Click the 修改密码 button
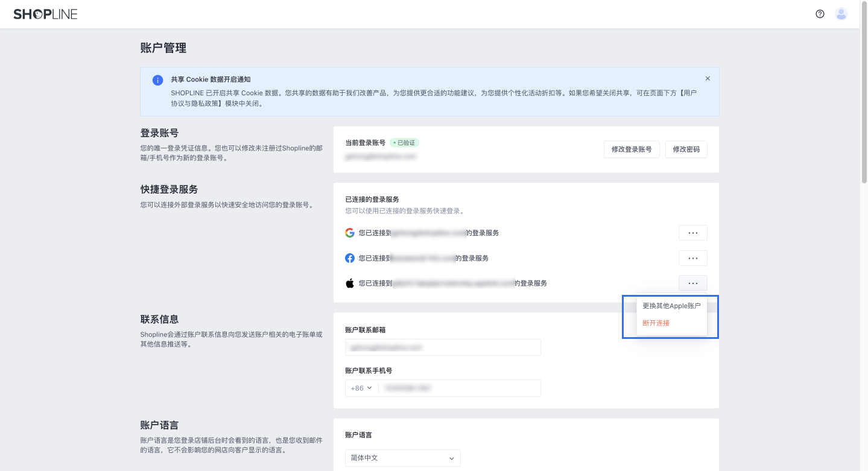Image resolution: width=868 pixels, height=471 pixels. [x=686, y=149]
